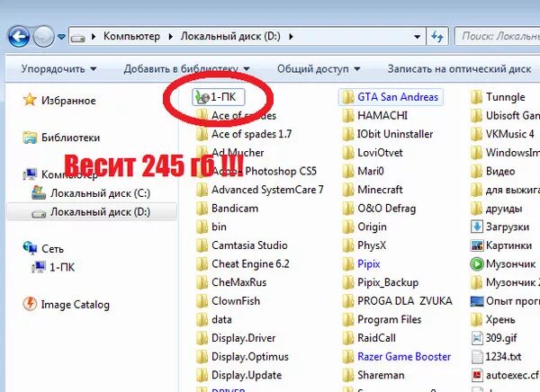Select Компьютер in the address breadcrumb

point(132,36)
